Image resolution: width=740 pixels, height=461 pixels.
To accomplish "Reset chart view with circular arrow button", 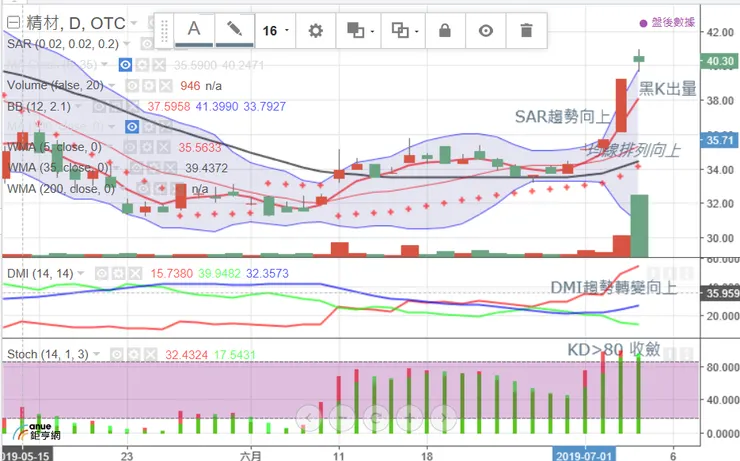I will coord(376,418).
